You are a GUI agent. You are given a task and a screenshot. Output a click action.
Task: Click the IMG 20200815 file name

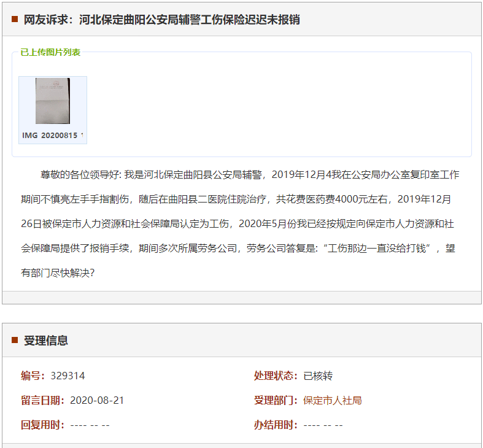point(53,135)
